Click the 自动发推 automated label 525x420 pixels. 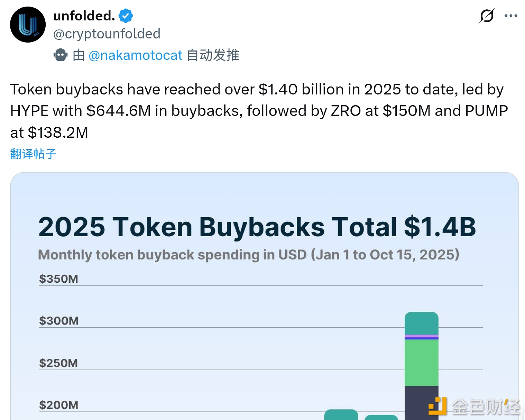click(x=213, y=55)
